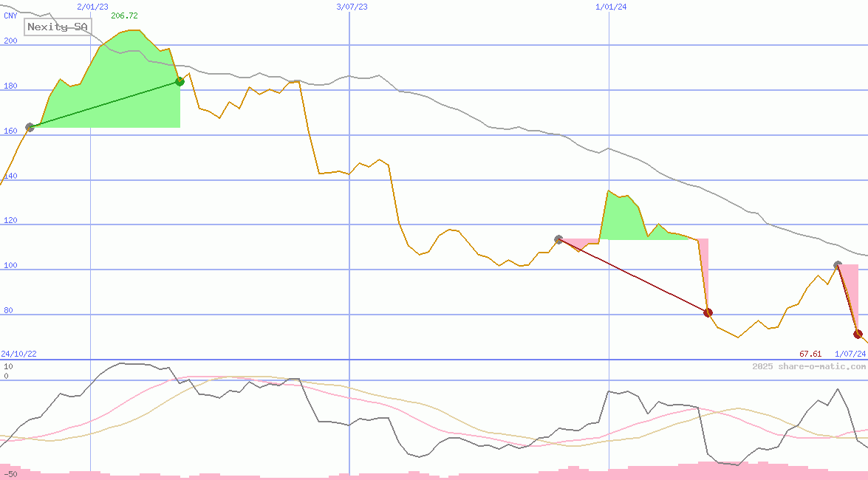Click the 3/07/23 date label
The width and height of the screenshot is (868, 480).
352,7
